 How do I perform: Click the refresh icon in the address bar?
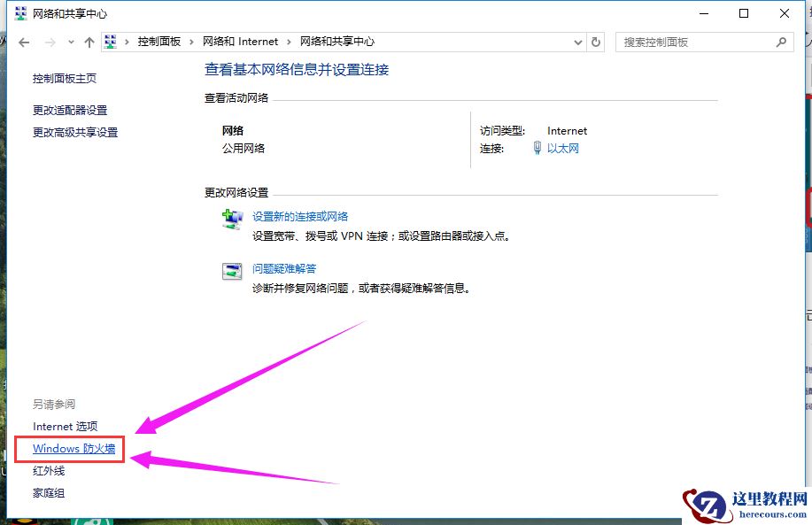tap(594, 42)
